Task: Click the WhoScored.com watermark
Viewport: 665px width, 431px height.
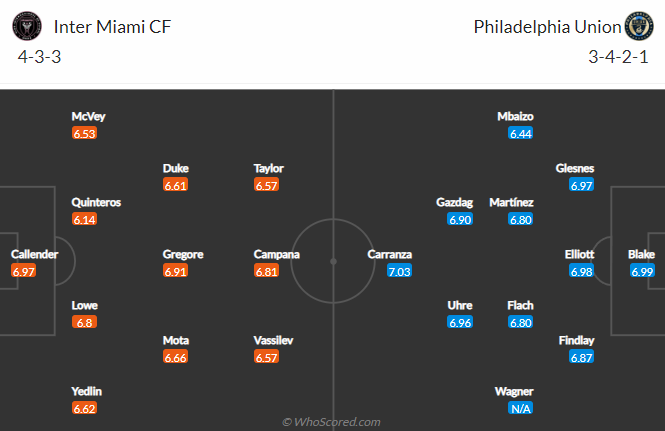Action: pyautogui.click(x=331, y=422)
